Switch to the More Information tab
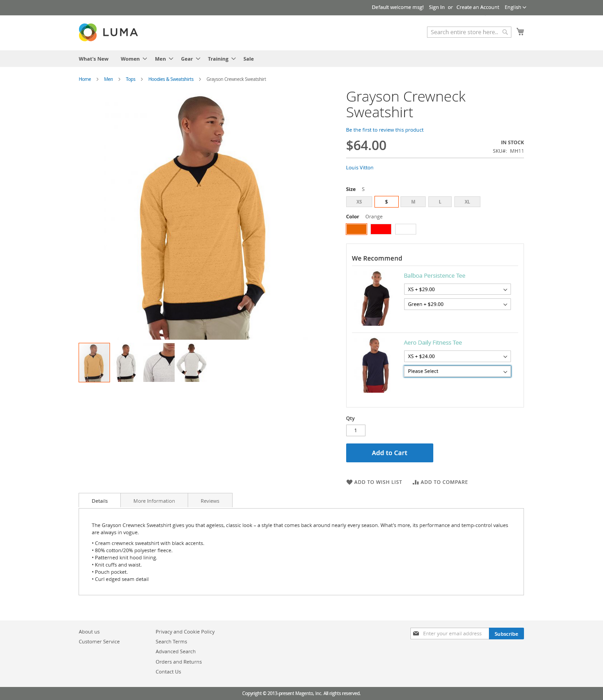The image size is (603, 700). (x=154, y=501)
